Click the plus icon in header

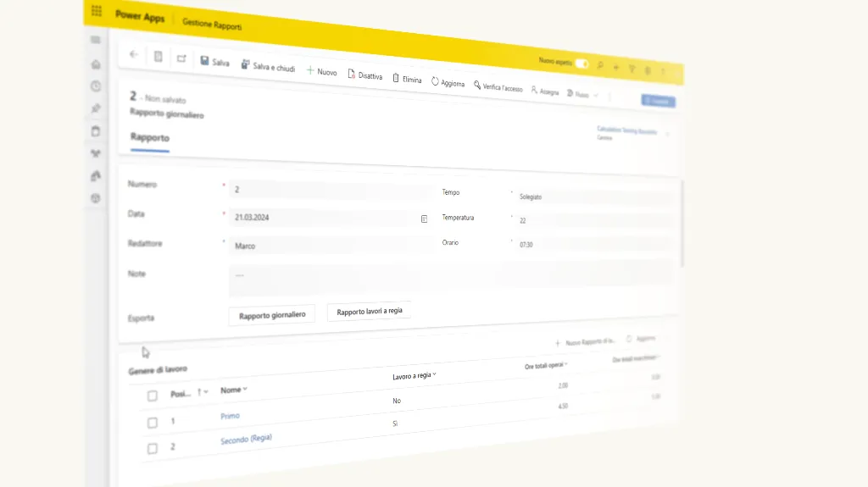point(616,68)
